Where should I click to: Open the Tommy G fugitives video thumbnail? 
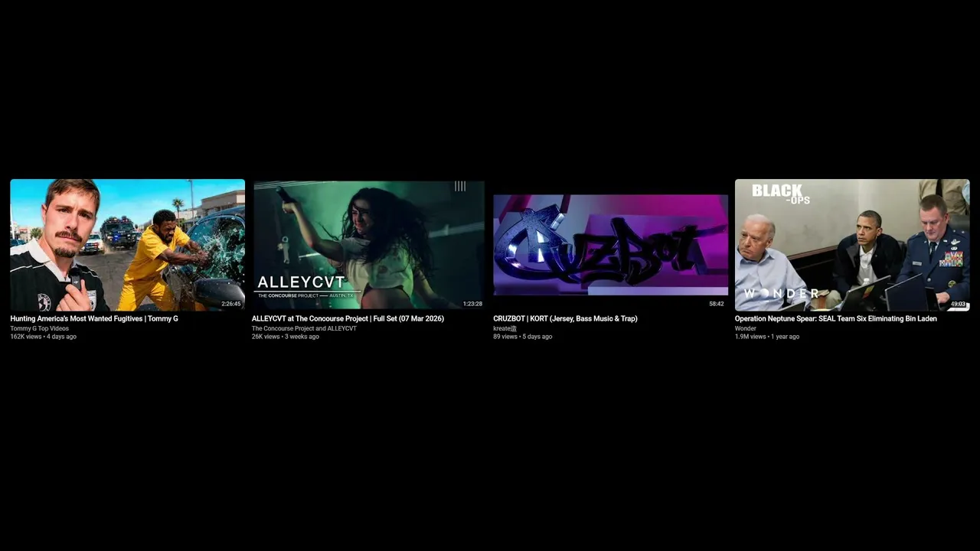coord(127,245)
